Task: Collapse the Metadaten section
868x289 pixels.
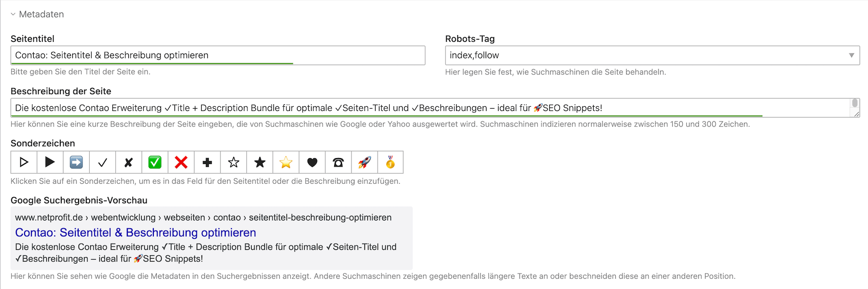Action: (37, 14)
